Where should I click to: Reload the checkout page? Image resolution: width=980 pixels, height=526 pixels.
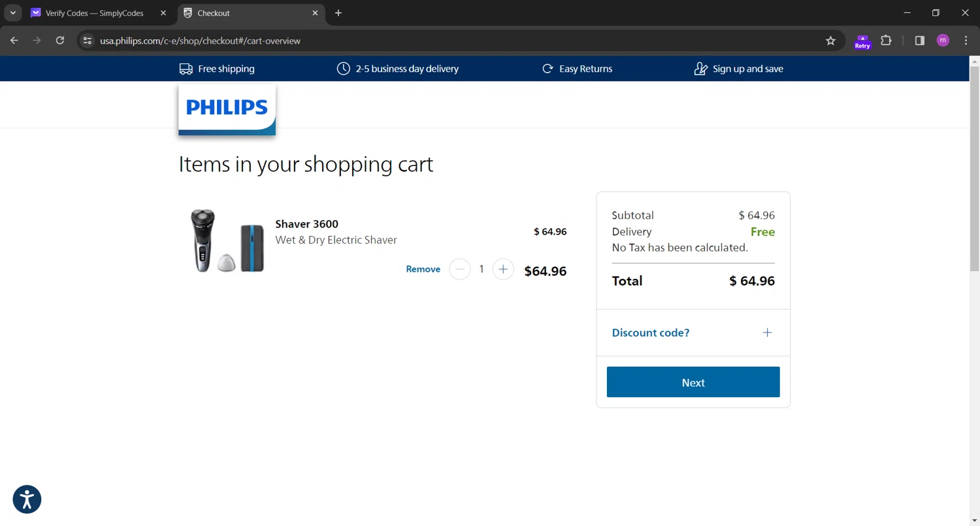60,41
